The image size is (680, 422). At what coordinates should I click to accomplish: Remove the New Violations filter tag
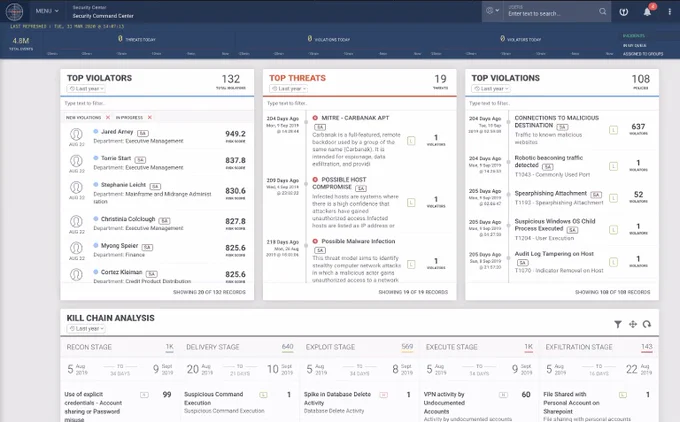(x=108, y=118)
